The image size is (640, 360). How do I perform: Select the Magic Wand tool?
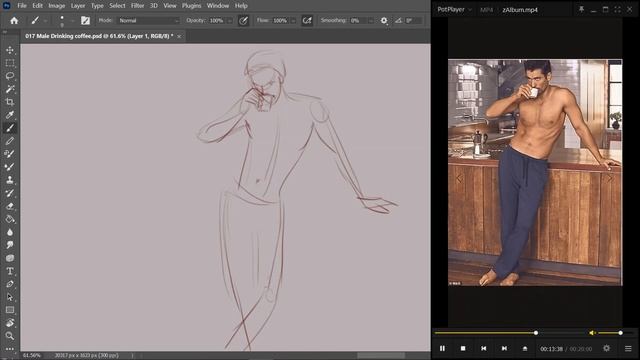coord(10,89)
